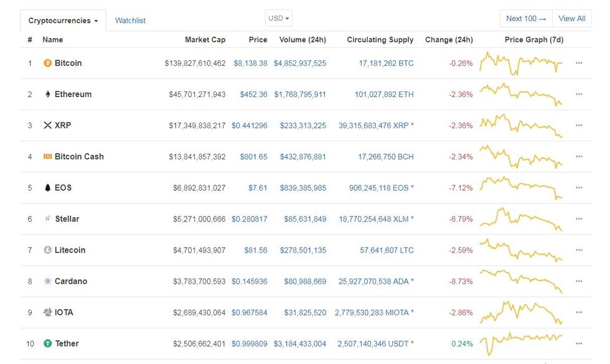Click the Bitcoin Cash logo icon

click(x=47, y=157)
